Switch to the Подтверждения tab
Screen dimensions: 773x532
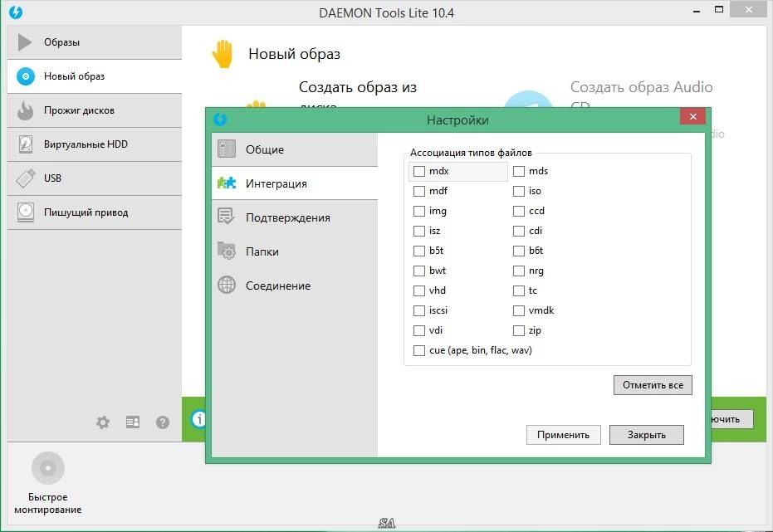[294, 217]
